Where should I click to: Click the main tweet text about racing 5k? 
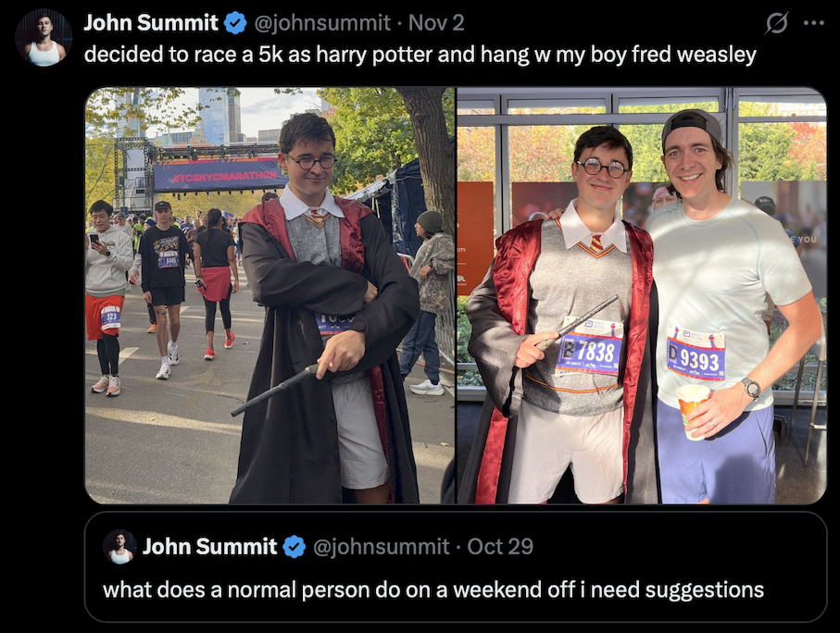pos(420,54)
